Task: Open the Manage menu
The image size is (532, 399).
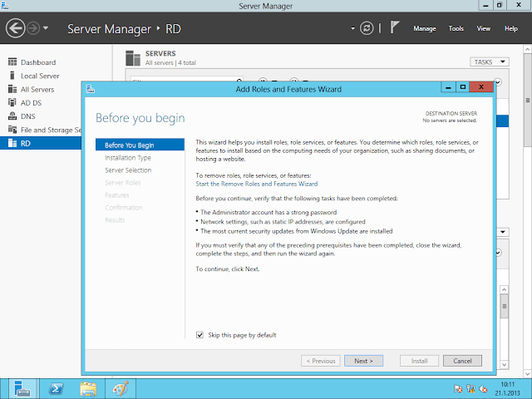Action: coord(424,28)
